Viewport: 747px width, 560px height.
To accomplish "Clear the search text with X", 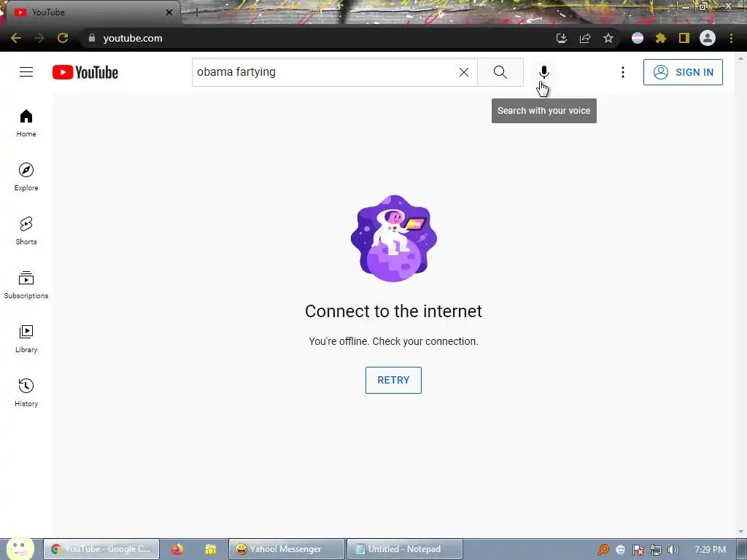I will pos(463,72).
